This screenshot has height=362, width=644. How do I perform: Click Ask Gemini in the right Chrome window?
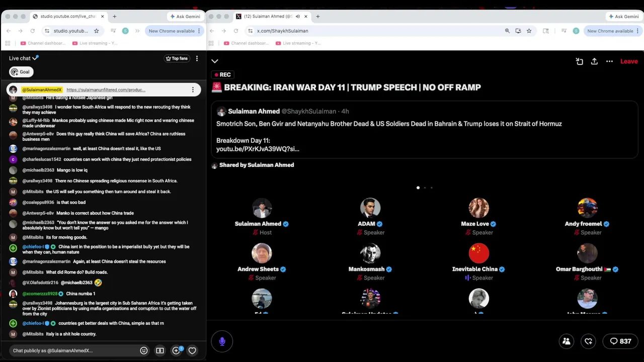click(623, 17)
